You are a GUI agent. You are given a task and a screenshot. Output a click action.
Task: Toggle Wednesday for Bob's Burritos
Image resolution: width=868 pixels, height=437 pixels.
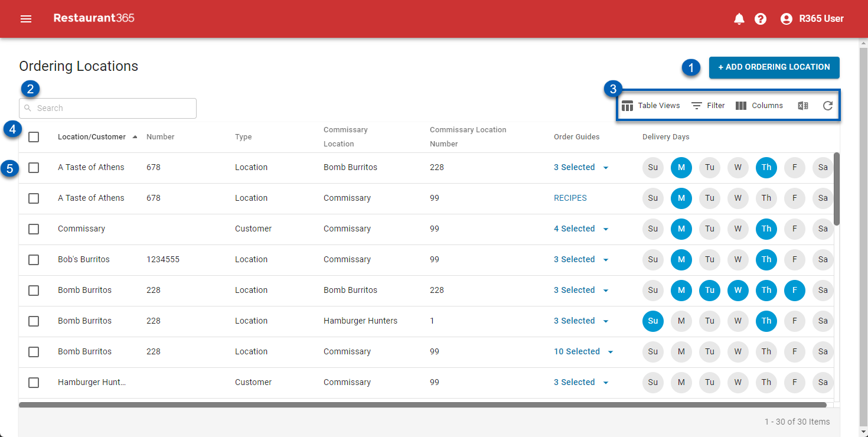(738, 260)
